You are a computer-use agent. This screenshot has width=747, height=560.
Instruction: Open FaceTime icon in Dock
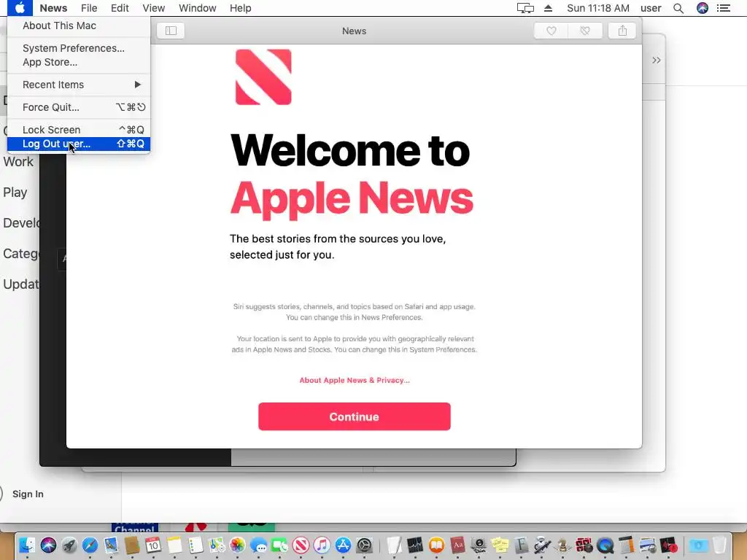click(279, 545)
